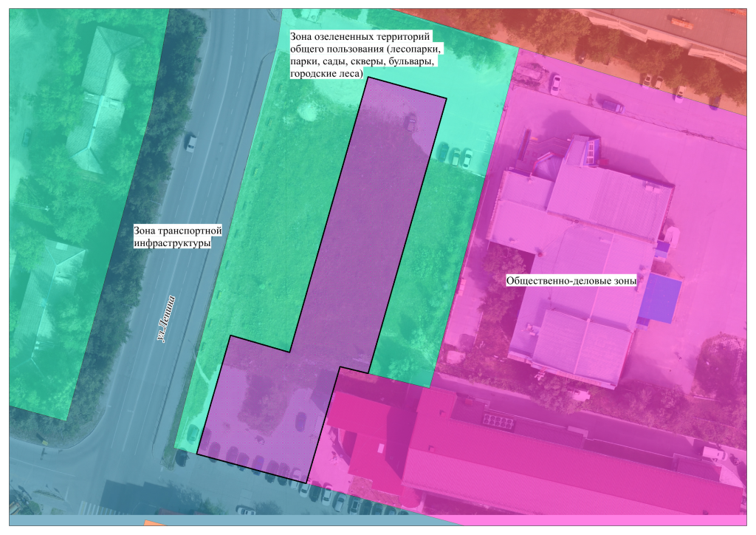Image resolution: width=756 pixels, height=535 pixels.
Task: Click the blue-roofed annex of the pink building
Action: [661, 299]
